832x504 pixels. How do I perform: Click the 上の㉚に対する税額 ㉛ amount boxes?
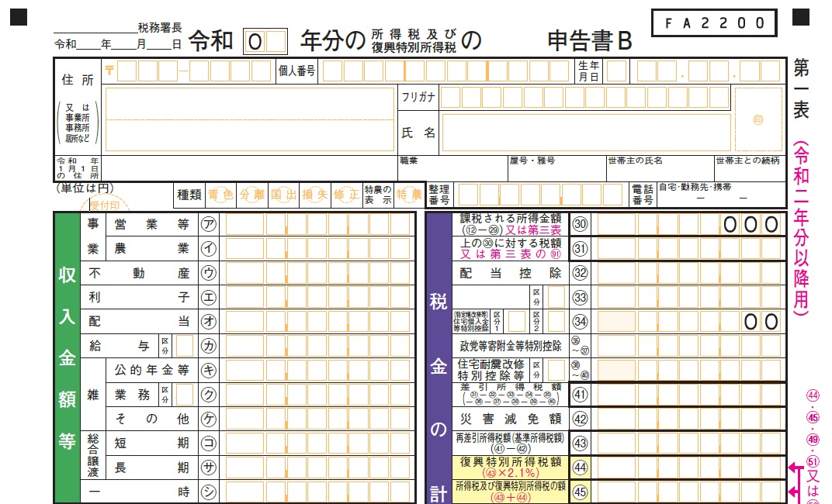pyautogui.click(x=689, y=249)
